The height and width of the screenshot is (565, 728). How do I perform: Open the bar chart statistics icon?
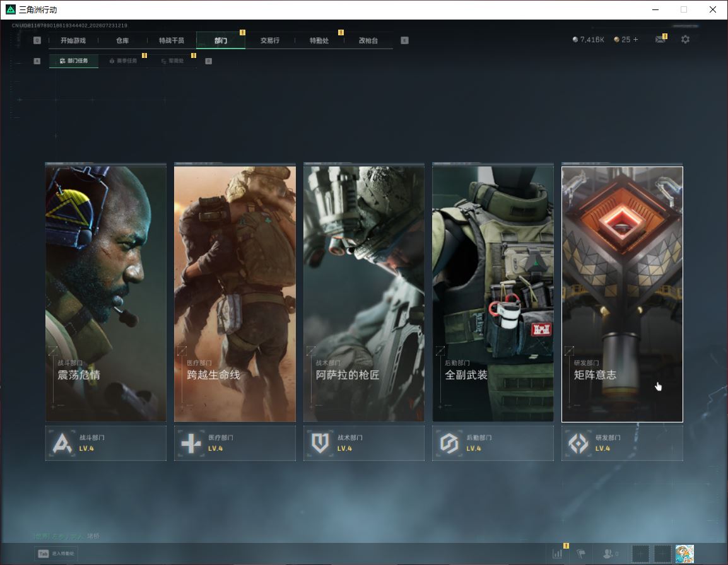[557, 554]
